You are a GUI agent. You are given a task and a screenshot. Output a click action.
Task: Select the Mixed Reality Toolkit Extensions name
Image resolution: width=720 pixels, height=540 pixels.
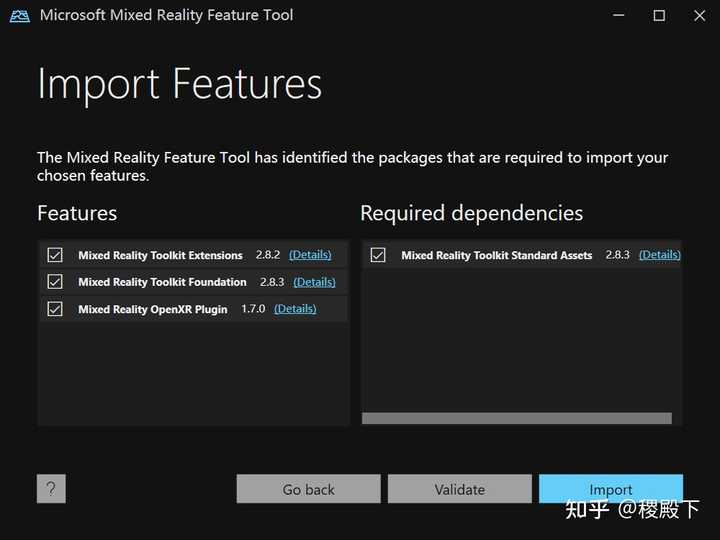point(160,255)
